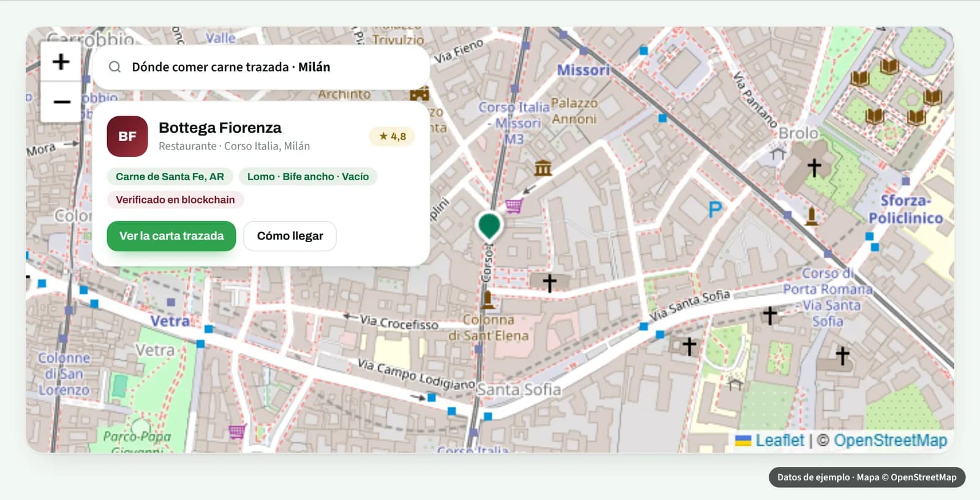Click the blue parking P icon
Image resolution: width=980 pixels, height=500 pixels.
pyautogui.click(x=715, y=210)
